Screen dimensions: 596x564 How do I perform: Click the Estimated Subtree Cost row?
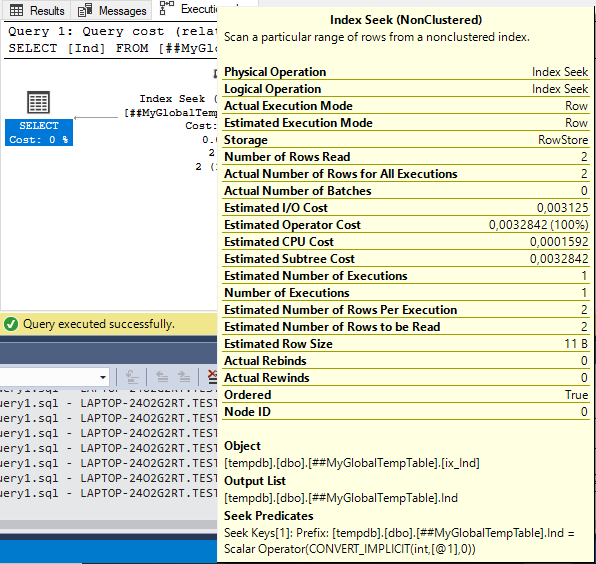(x=406, y=259)
